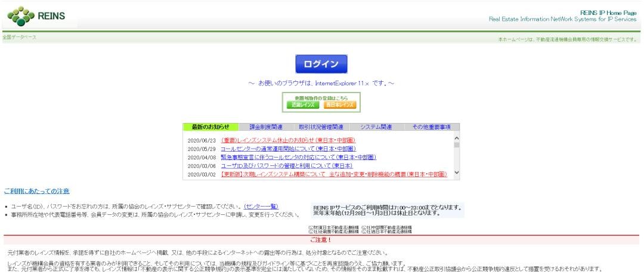Select the 最新のお知らせ tab
644x280 pixels.
[x=211, y=127]
